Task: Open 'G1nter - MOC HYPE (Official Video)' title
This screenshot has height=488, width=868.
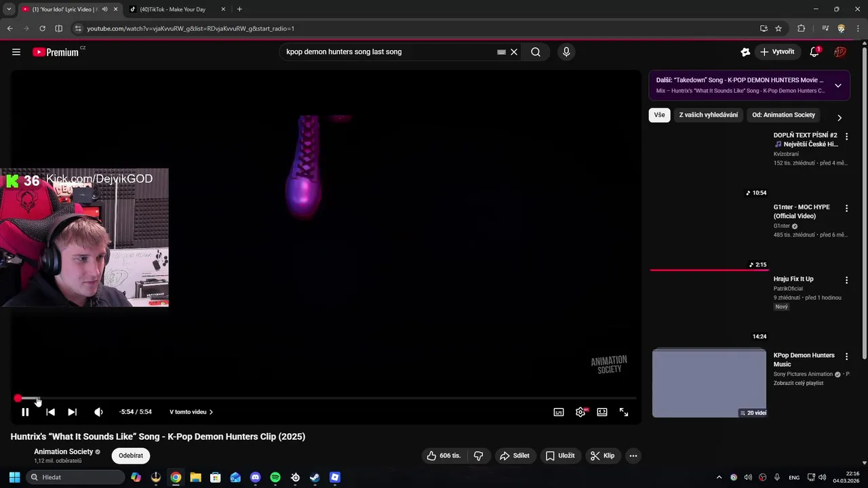Action: 802,211
